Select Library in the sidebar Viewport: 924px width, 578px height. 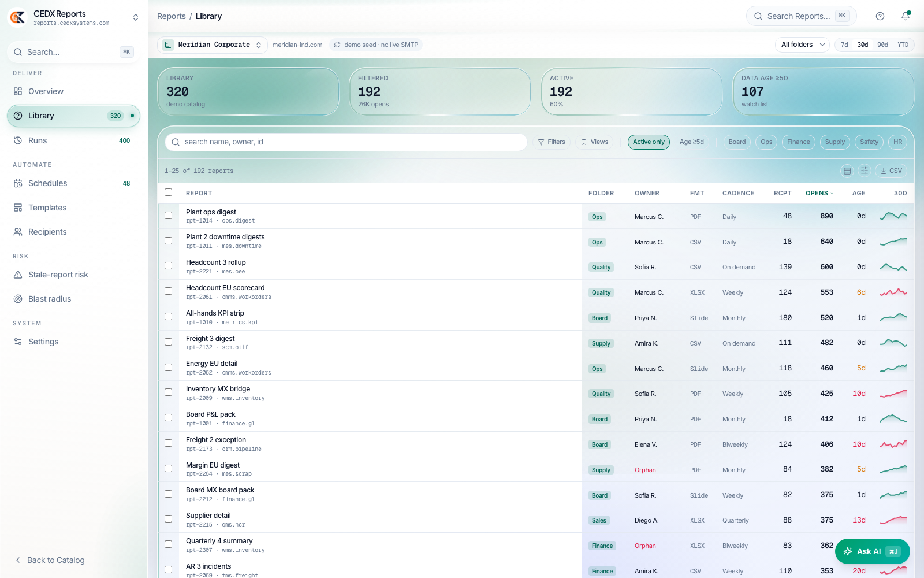[73, 116]
